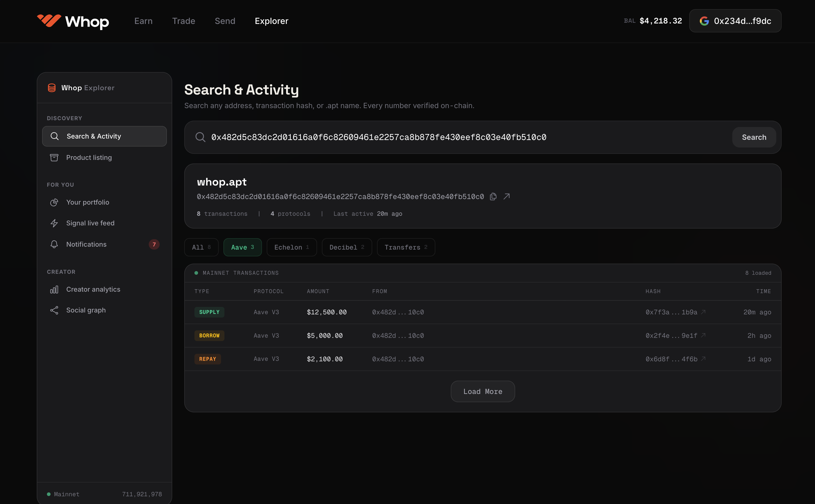Click the TYPE column header
The height and width of the screenshot is (504, 815).
point(202,291)
